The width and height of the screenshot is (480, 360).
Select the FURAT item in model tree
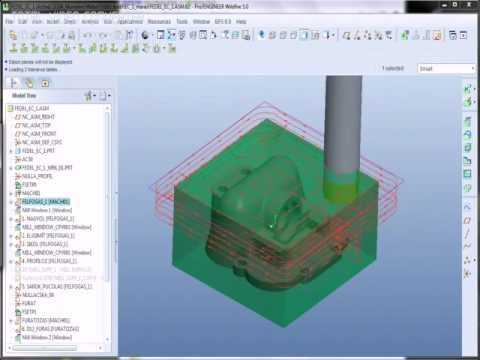29,304
